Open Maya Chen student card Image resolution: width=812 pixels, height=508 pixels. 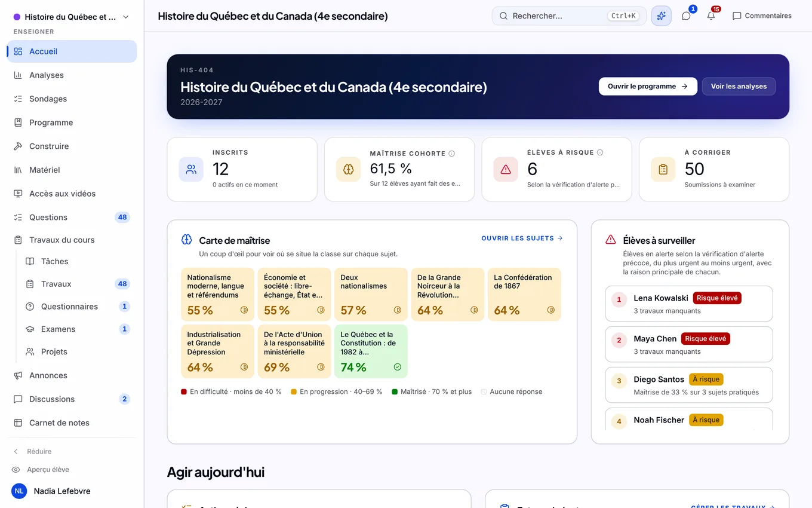(x=689, y=344)
